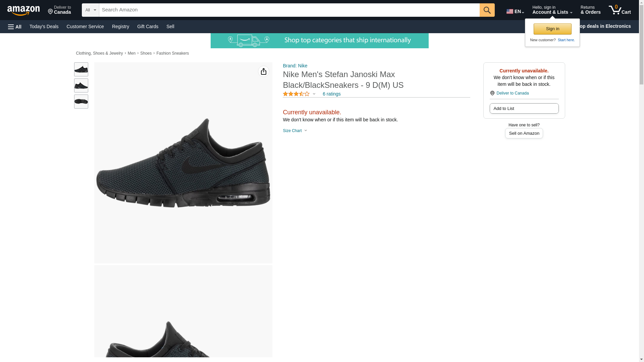Select the third shoe sole thumbnail
This screenshot has width=644, height=362.
(x=81, y=102)
